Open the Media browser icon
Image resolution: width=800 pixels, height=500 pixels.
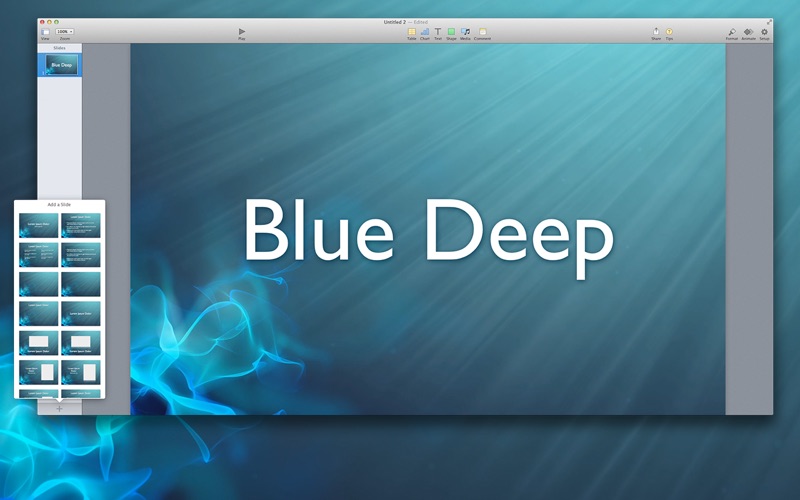[465, 32]
